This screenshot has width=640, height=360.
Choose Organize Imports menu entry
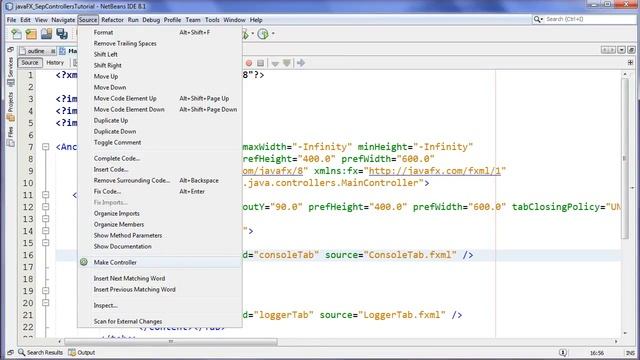click(160, 213)
